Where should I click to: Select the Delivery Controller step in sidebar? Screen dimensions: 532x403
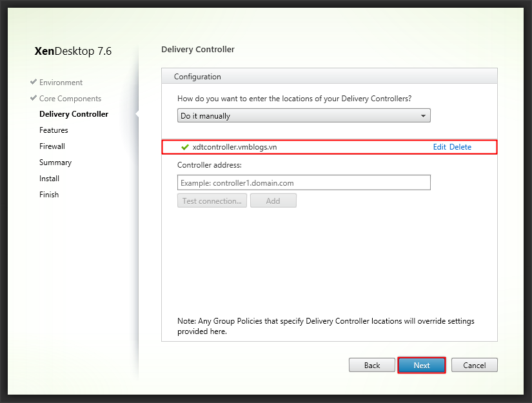74,114
